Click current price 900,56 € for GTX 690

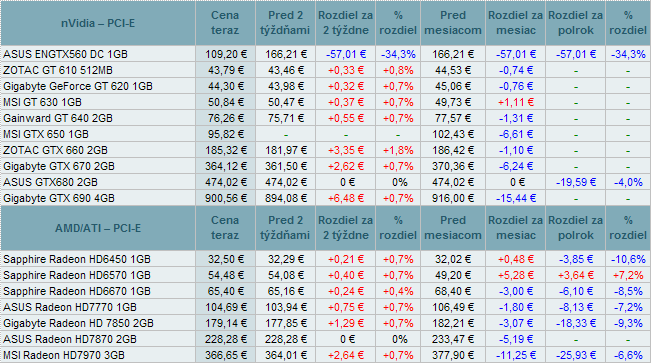[x=225, y=198]
